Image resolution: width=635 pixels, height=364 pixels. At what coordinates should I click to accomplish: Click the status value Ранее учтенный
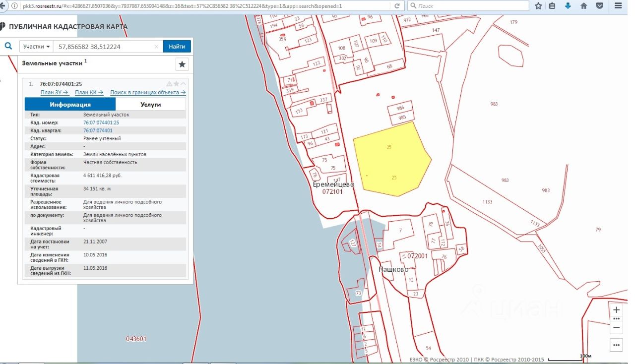coord(102,138)
